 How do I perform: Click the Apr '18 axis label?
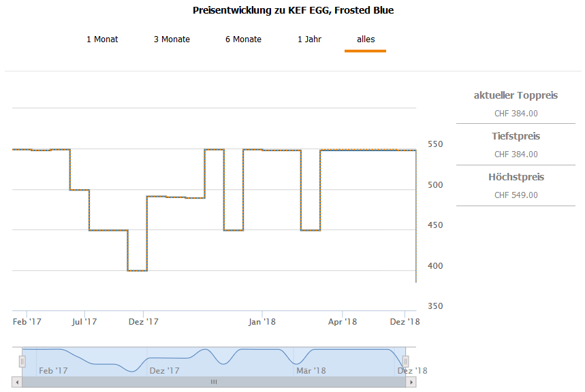coord(343,322)
